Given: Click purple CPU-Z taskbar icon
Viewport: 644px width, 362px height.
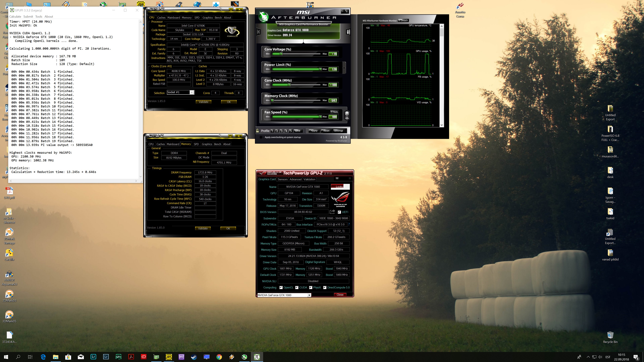Looking at the screenshot, I should coord(181,357).
